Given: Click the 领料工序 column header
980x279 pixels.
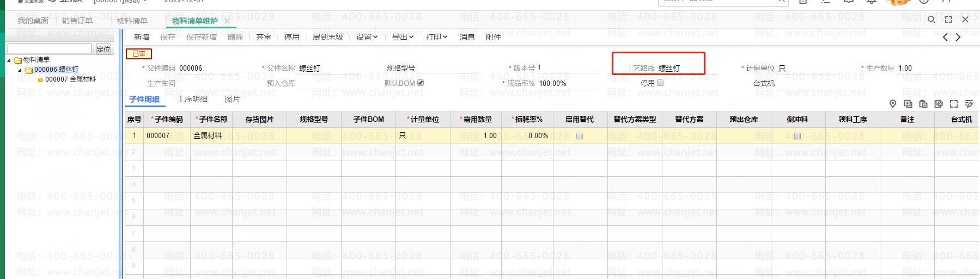Looking at the screenshot, I should click(853, 120).
